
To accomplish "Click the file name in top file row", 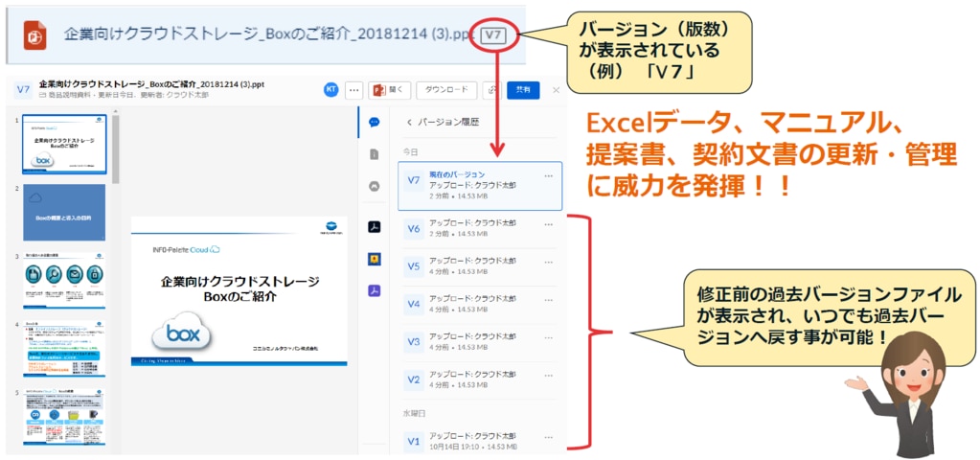I will 270,34.
